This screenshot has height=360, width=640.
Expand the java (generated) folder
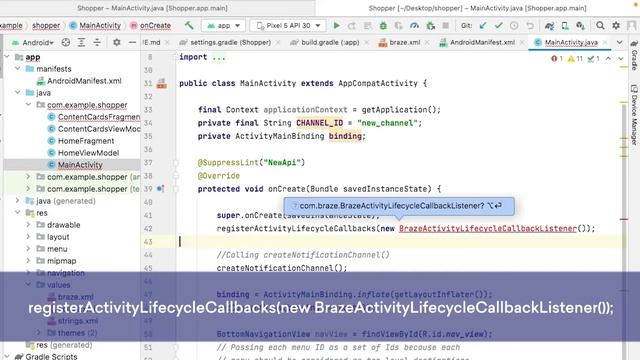click(x=18, y=200)
